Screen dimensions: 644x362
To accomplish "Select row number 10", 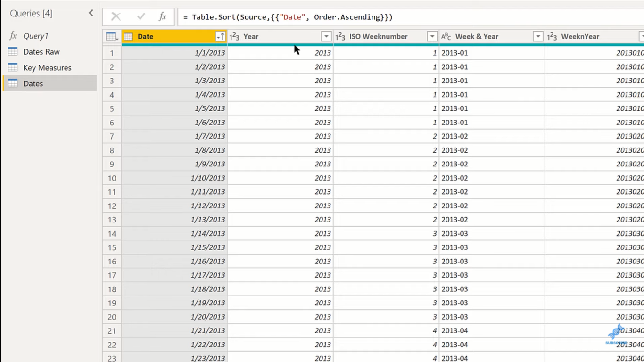I will (x=112, y=178).
